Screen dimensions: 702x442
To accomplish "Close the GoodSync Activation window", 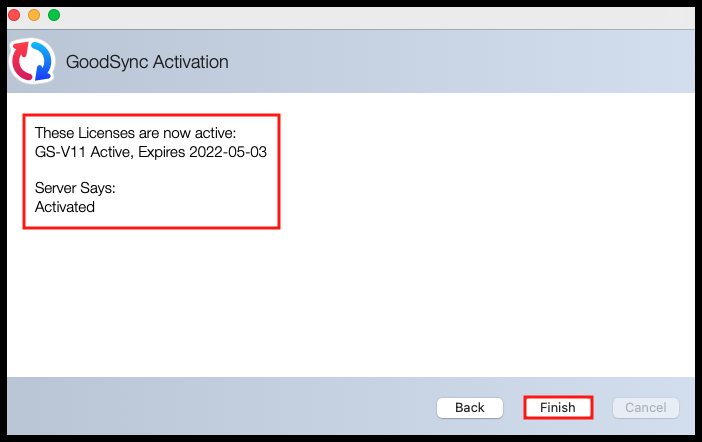I will coord(14,15).
